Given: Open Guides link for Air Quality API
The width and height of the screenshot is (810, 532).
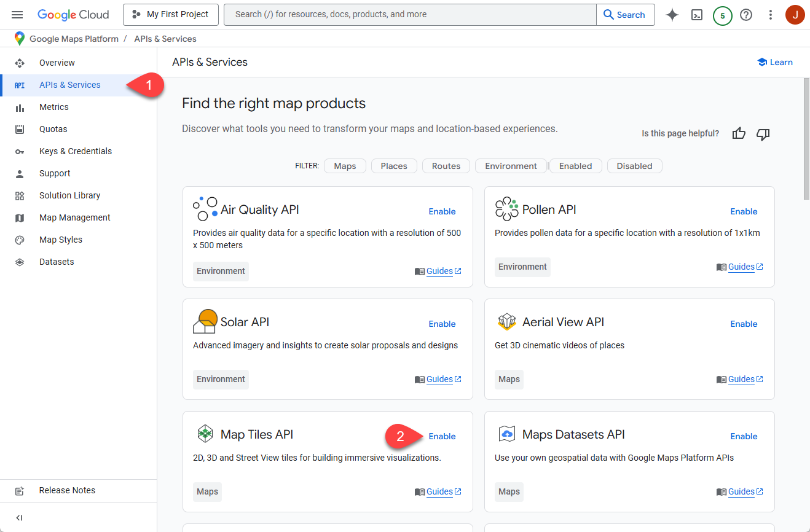Looking at the screenshot, I should (438, 271).
